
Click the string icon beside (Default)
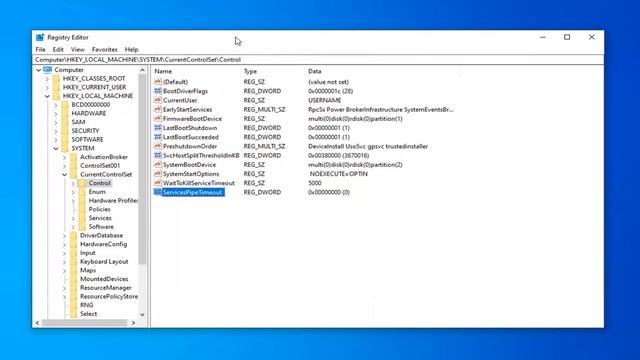click(x=158, y=82)
